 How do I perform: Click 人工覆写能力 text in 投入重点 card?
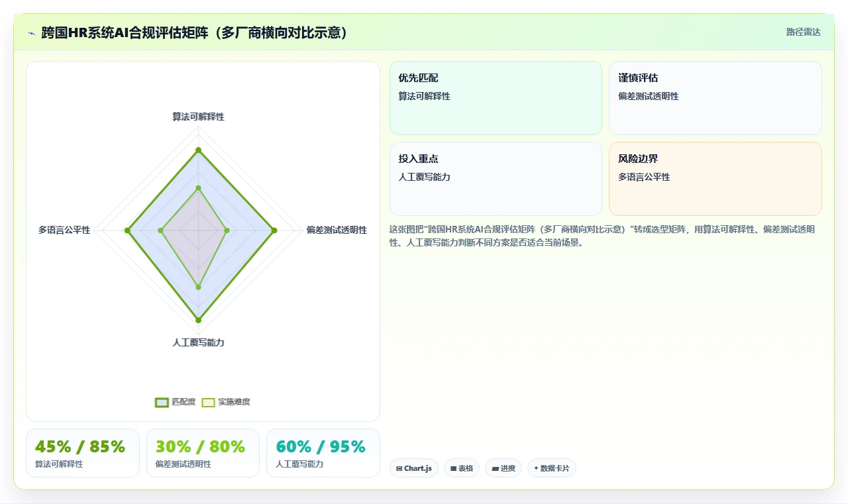click(424, 177)
